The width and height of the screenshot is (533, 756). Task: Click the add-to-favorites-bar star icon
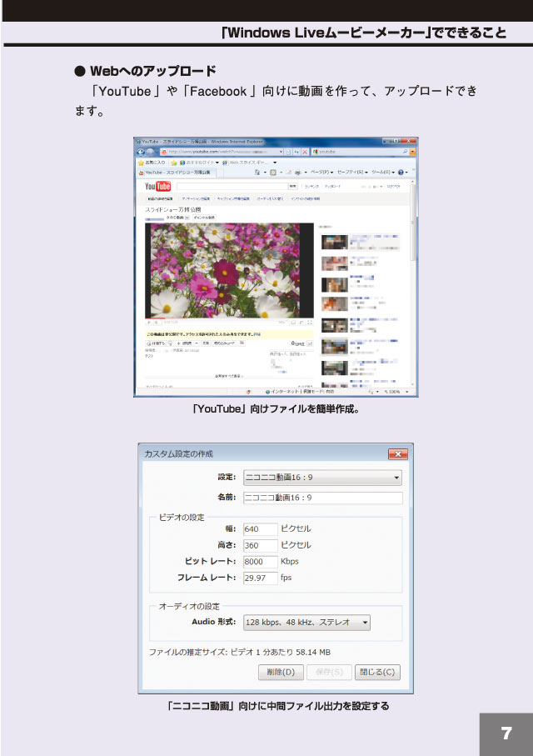pos(174,163)
